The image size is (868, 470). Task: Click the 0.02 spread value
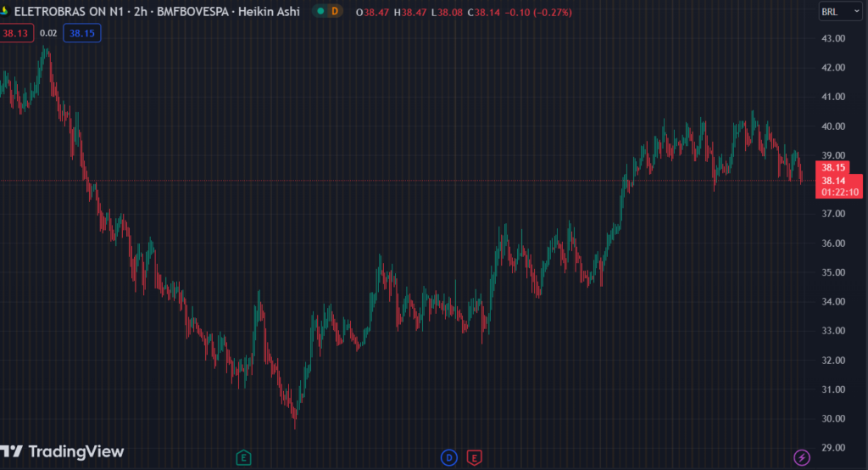click(48, 33)
